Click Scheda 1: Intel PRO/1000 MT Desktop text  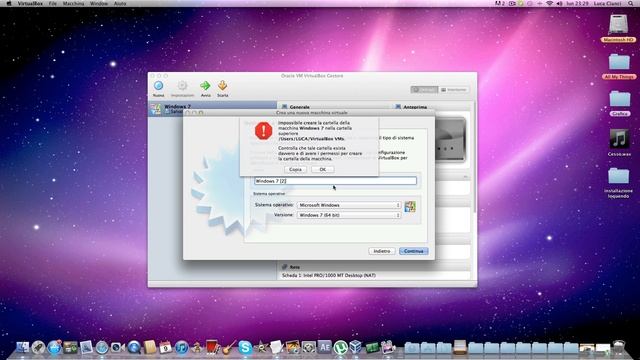click(329, 276)
